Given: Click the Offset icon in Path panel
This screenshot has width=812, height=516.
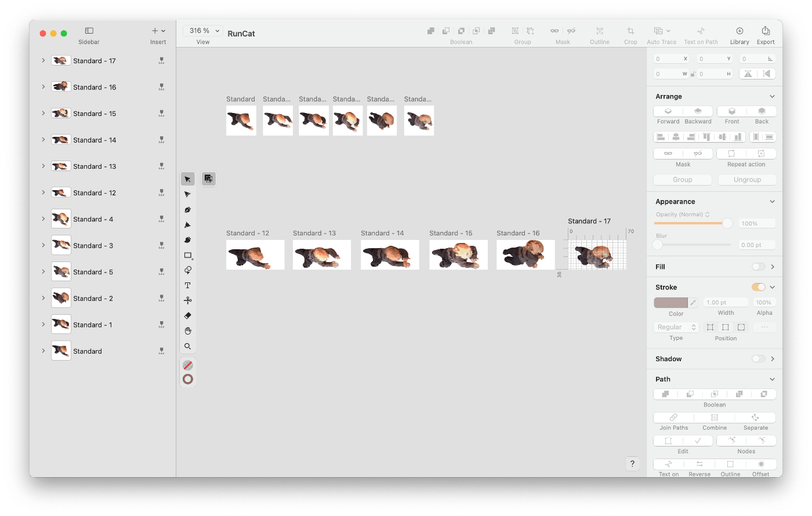Looking at the screenshot, I should [x=761, y=464].
